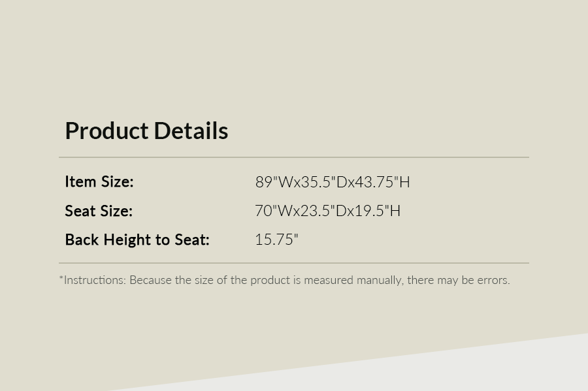Screen dimensions: 588x391
Task: Click the word "Seat" in "Back Height to Seat:"
Action: [191, 240]
